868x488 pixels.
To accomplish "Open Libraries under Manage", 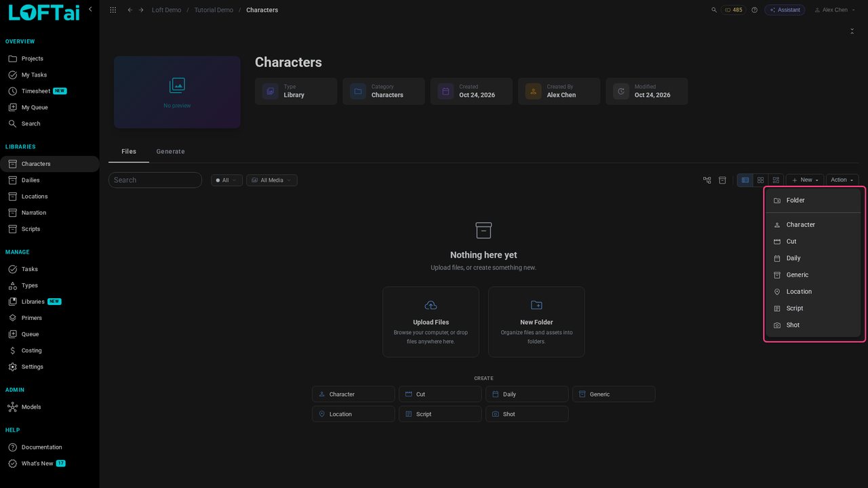I will pos(50,302).
